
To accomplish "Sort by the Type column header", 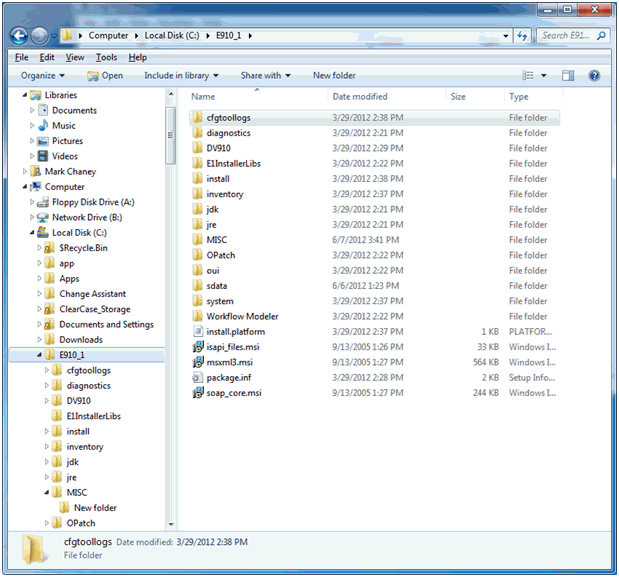I will (519, 97).
